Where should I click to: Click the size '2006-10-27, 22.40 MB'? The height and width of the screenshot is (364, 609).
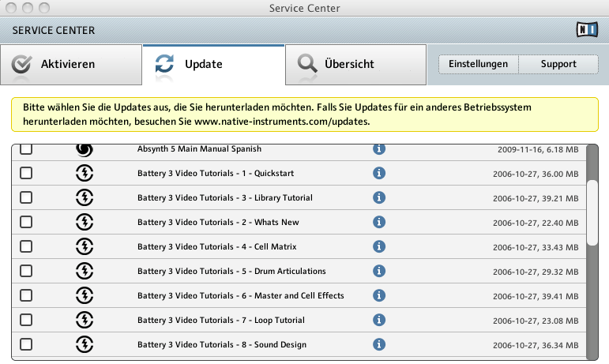(x=536, y=223)
